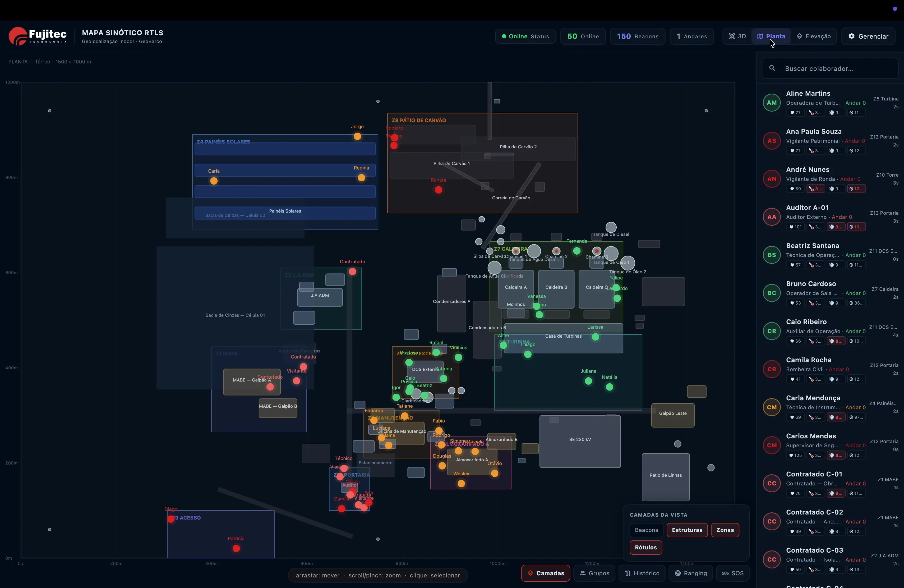Click the Galpão Leste building
The height and width of the screenshot is (588, 904).
pos(673,415)
